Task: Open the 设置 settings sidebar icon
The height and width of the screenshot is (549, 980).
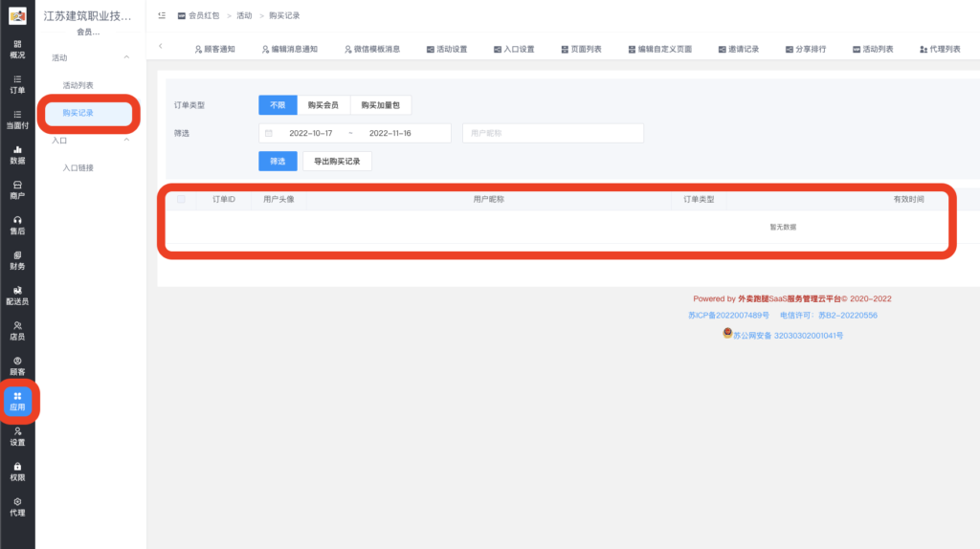Action: (x=17, y=436)
